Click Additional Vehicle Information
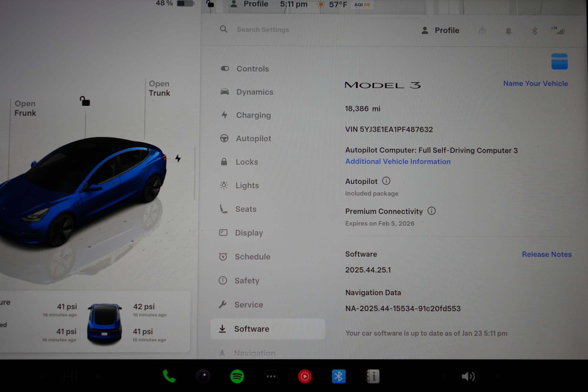Screen dimensions: 588x392 pyautogui.click(x=398, y=161)
